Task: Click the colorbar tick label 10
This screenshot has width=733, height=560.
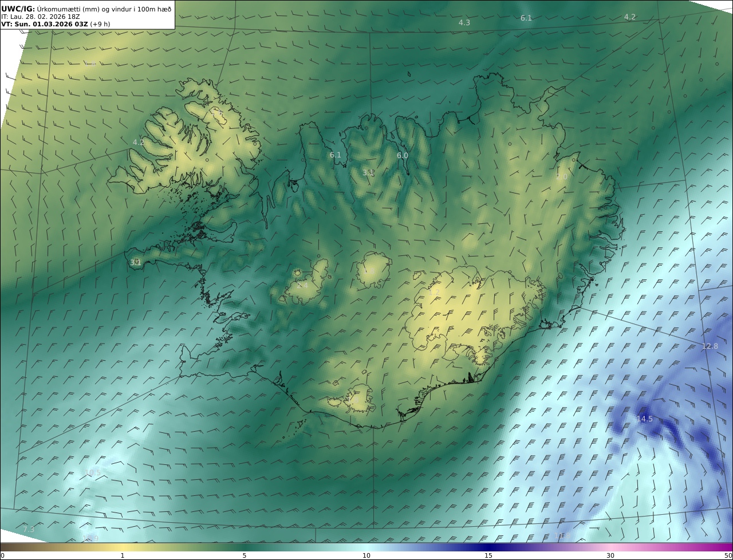Action: 366,555
